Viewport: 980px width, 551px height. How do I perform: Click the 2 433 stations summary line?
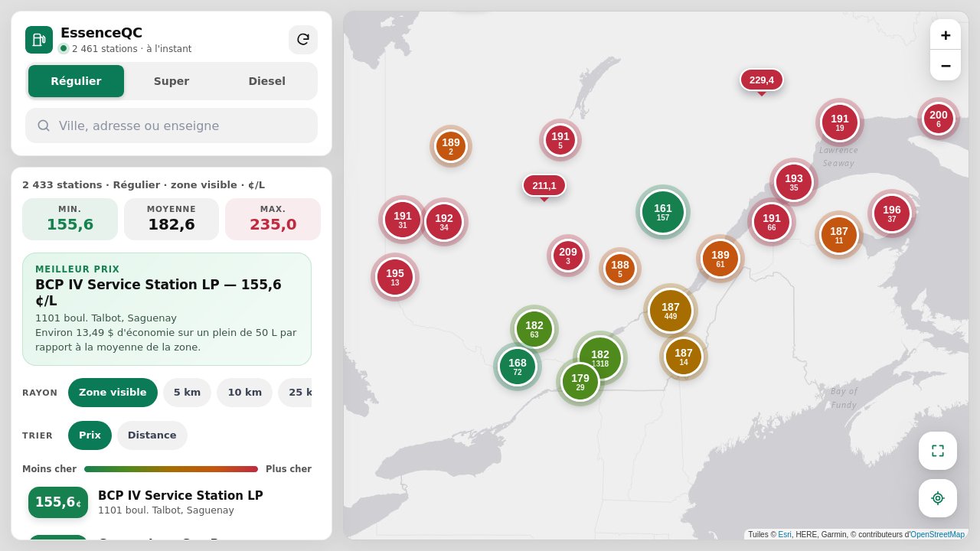click(x=144, y=185)
